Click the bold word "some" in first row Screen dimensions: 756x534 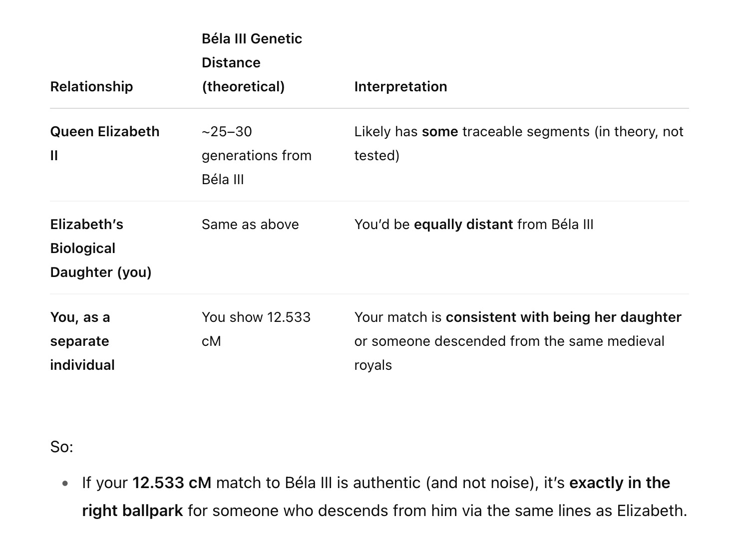[x=439, y=132]
